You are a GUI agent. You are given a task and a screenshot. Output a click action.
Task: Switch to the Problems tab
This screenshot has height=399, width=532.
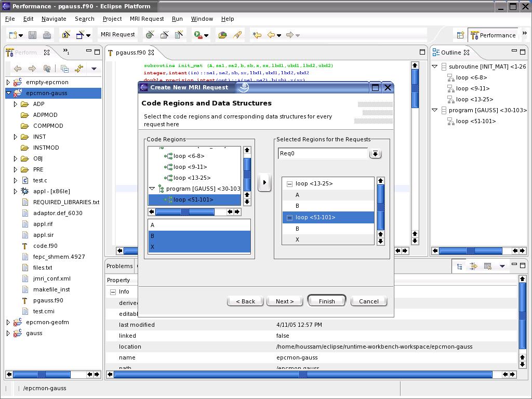point(119,266)
